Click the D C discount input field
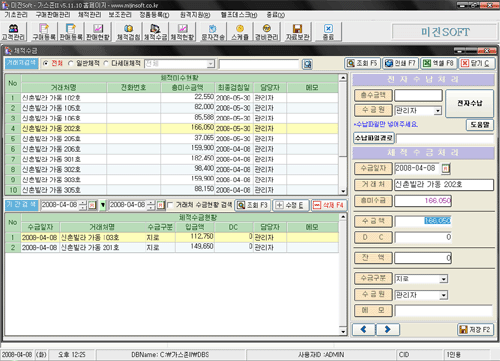The width and height of the screenshot is (500, 361). (423, 237)
